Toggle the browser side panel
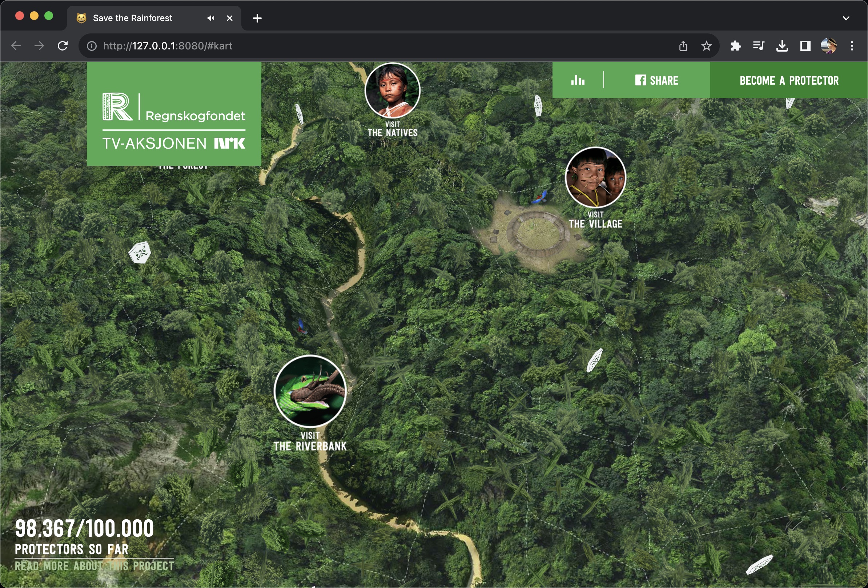This screenshot has width=868, height=588. pyautogui.click(x=805, y=46)
